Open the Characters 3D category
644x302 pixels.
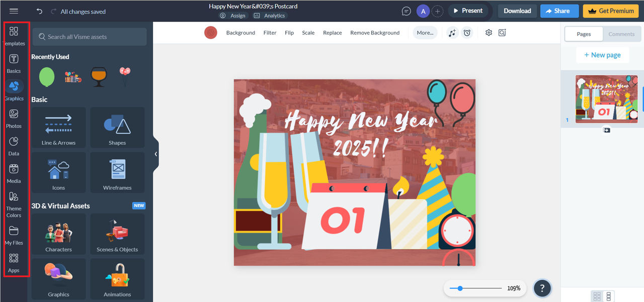[x=58, y=234]
